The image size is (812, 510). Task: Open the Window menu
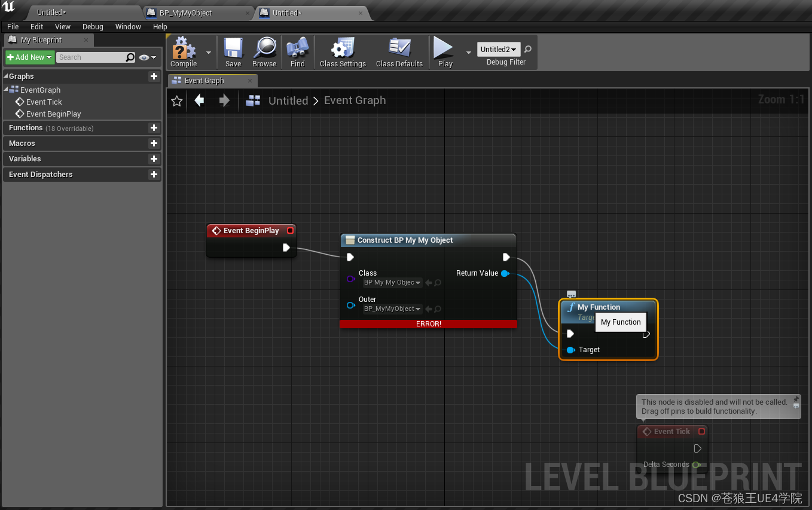pyautogui.click(x=128, y=26)
